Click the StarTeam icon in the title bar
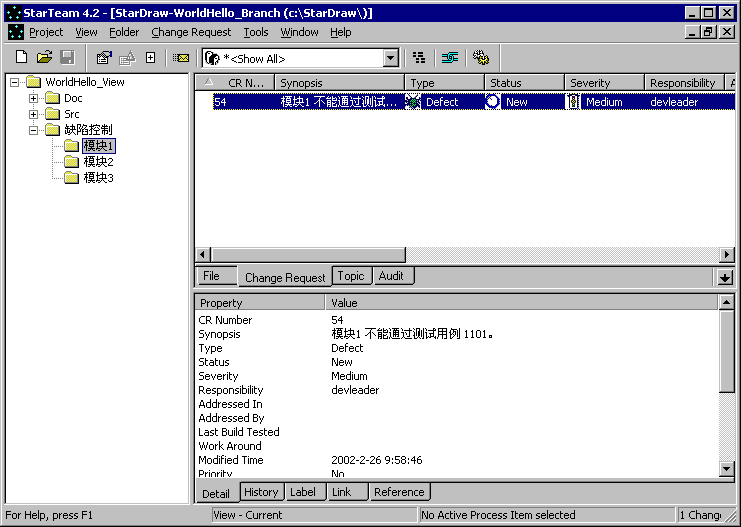 click(x=14, y=13)
